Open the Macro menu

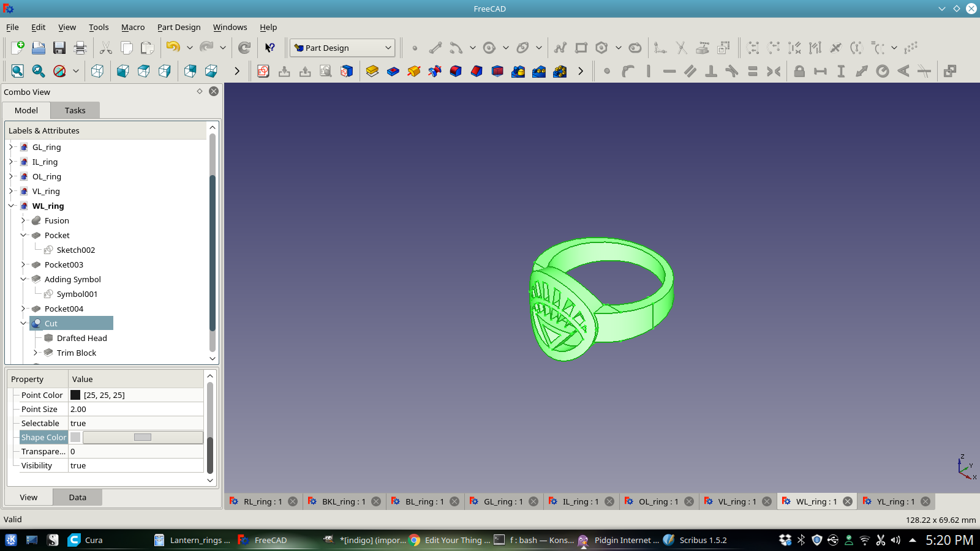[133, 27]
